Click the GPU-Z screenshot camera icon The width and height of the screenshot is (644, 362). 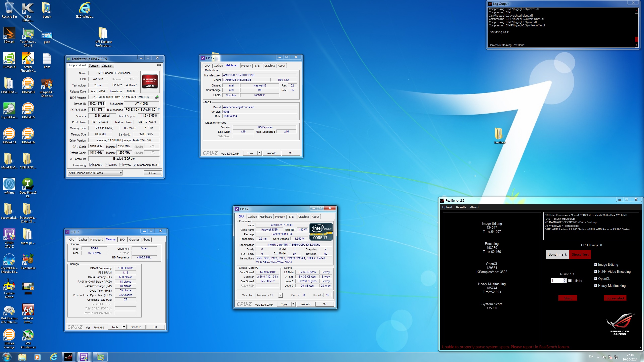pyautogui.click(x=159, y=65)
